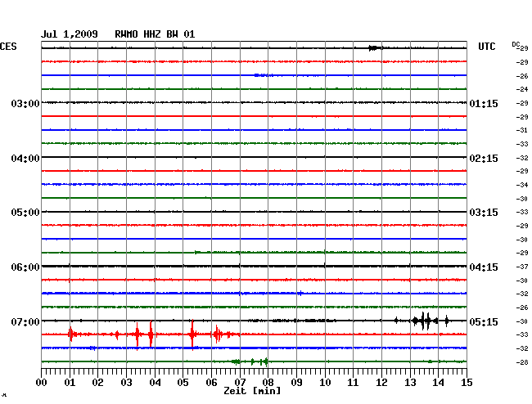
Task: Click the green burst on the bottom trace
Action: pyautogui.click(x=250, y=361)
